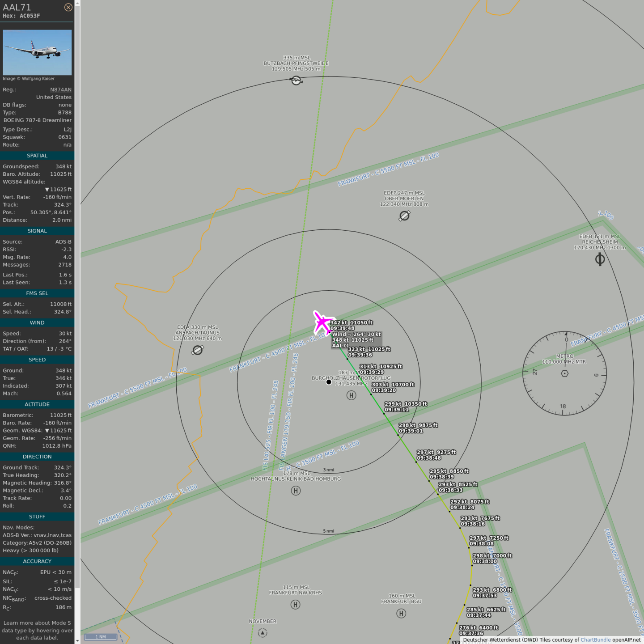Close the AAL71 info panel
This screenshot has width=644, height=644.
68,7
